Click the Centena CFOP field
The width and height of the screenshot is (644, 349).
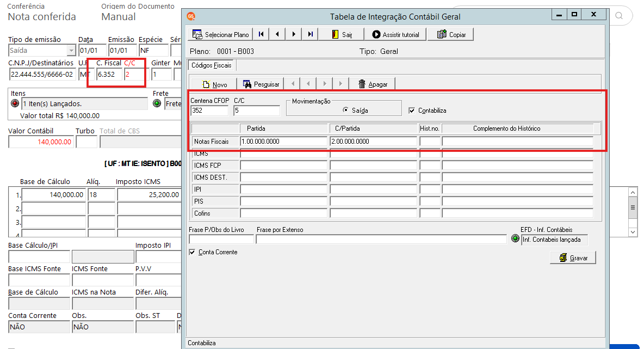(209, 111)
